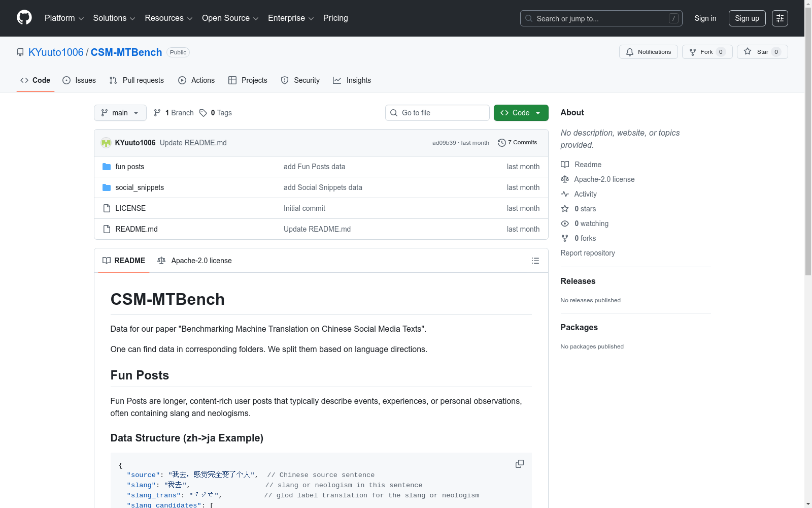Screen dimensions: 812x508
Task: Open the CSM-MTBench repository title link
Action: click(x=126, y=52)
